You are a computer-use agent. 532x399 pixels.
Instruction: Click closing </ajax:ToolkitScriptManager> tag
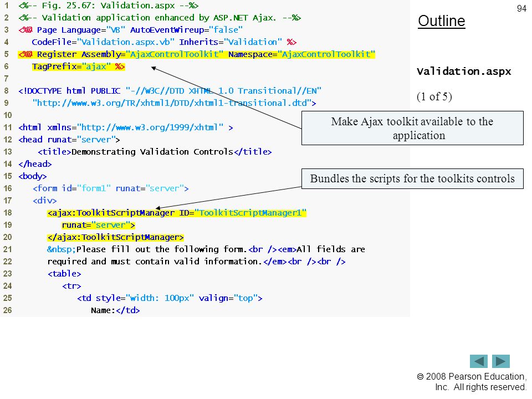115,238
